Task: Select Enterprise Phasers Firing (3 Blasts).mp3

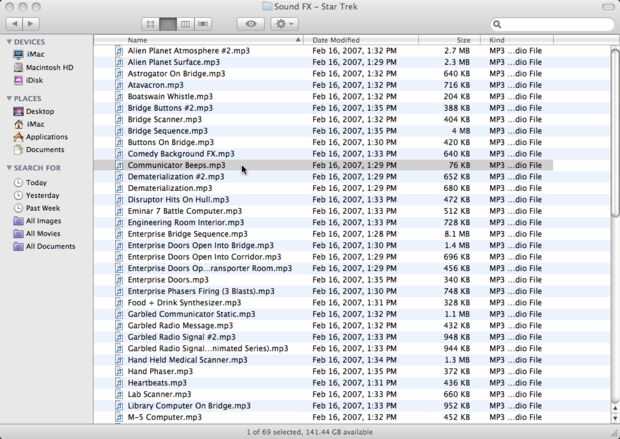Action: click(201, 291)
